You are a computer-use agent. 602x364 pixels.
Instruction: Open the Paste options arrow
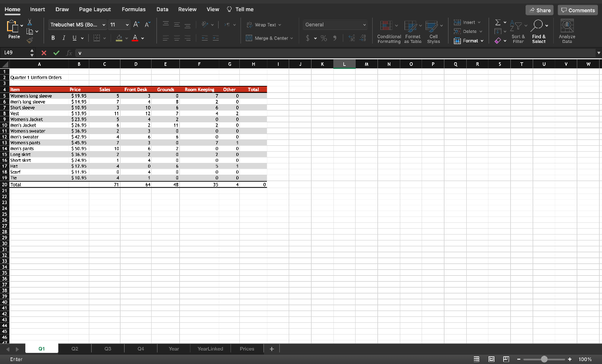pyautogui.click(x=22, y=25)
